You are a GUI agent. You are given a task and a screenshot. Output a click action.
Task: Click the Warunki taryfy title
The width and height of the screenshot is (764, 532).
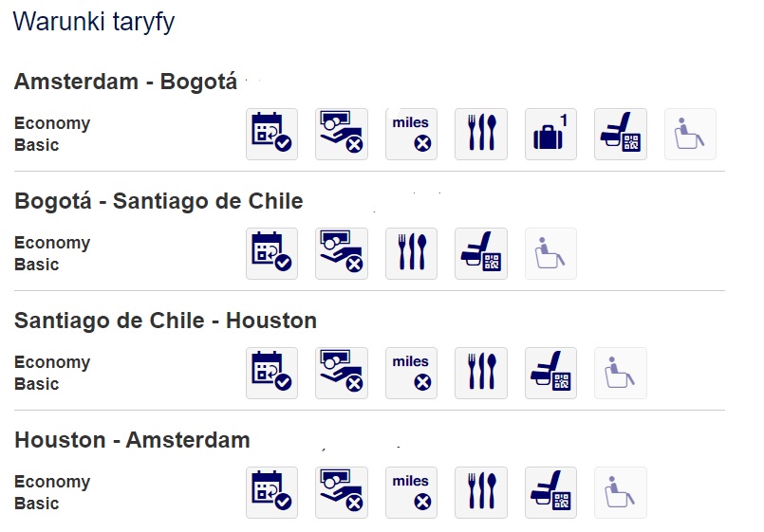(x=94, y=22)
